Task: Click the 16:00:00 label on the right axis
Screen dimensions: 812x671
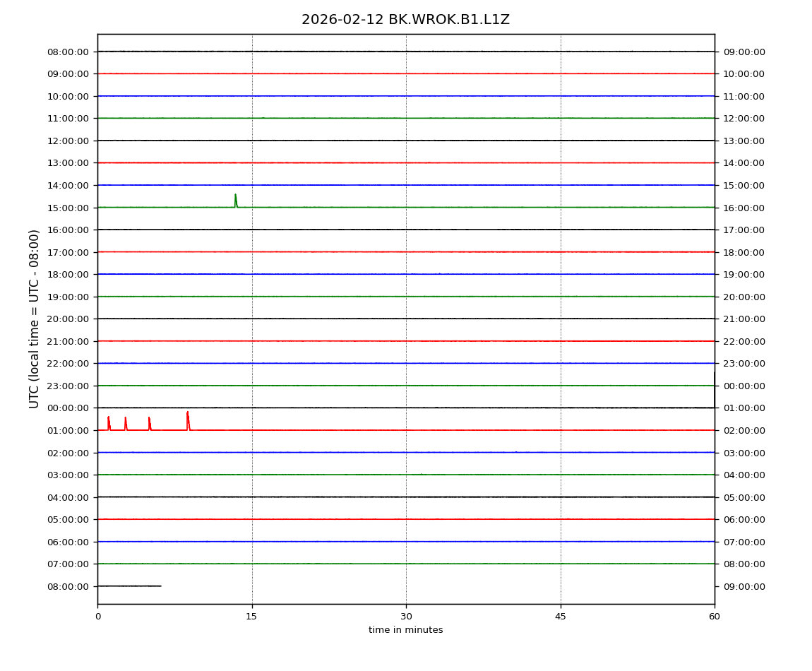Action: (x=744, y=208)
